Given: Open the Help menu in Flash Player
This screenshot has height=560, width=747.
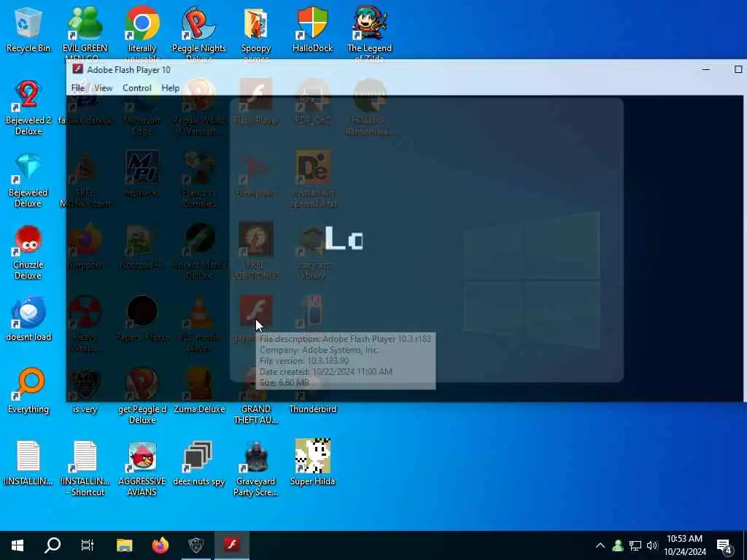Looking at the screenshot, I should pos(170,88).
